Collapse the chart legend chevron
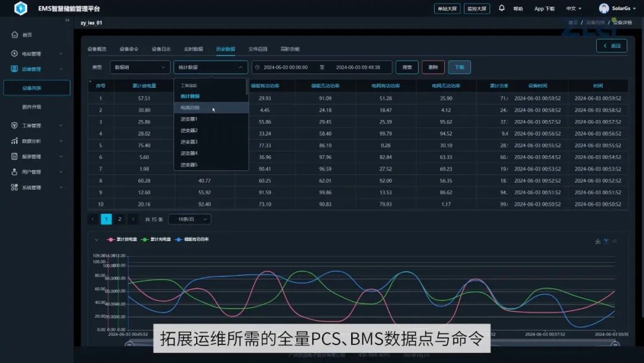The width and height of the screenshot is (644, 363). 97,239
